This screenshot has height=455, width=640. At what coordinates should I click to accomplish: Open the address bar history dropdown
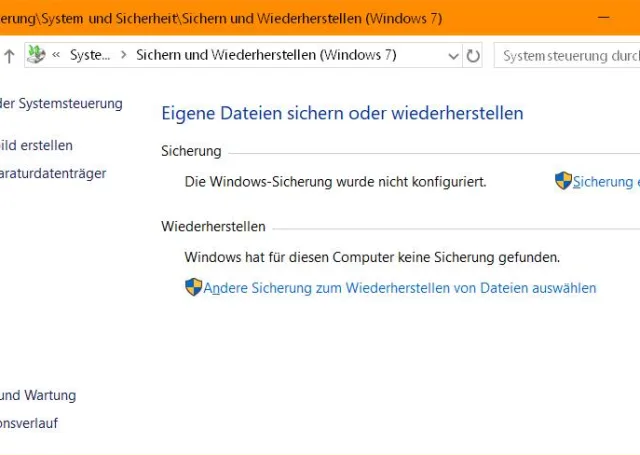[454, 56]
